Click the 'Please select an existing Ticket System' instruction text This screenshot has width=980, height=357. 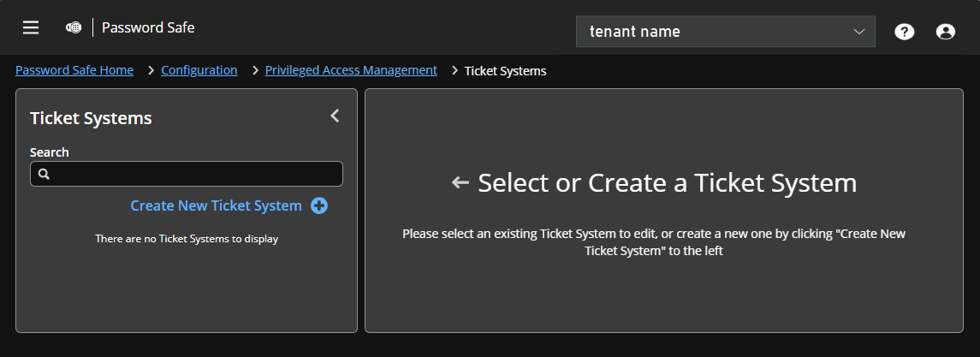pos(654,242)
